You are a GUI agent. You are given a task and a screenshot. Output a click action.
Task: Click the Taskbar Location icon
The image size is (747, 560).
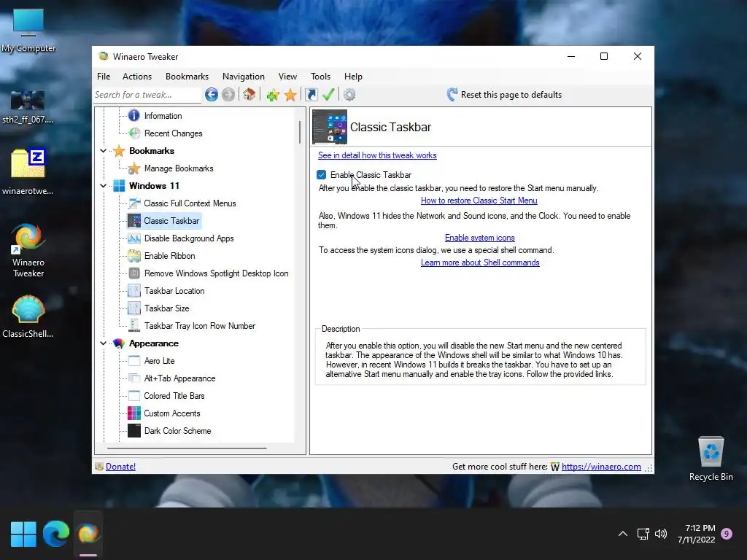click(x=134, y=291)
